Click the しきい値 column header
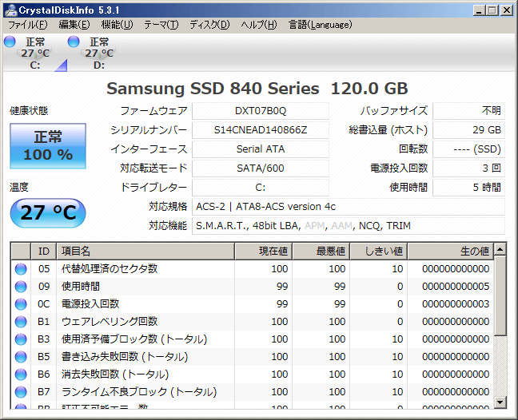 [x=379, y=252]
